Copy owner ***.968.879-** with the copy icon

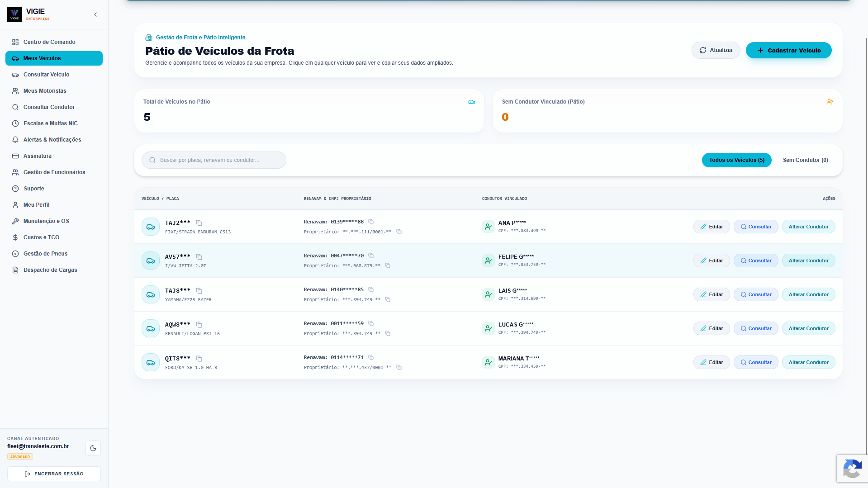[x=388, y=265]
